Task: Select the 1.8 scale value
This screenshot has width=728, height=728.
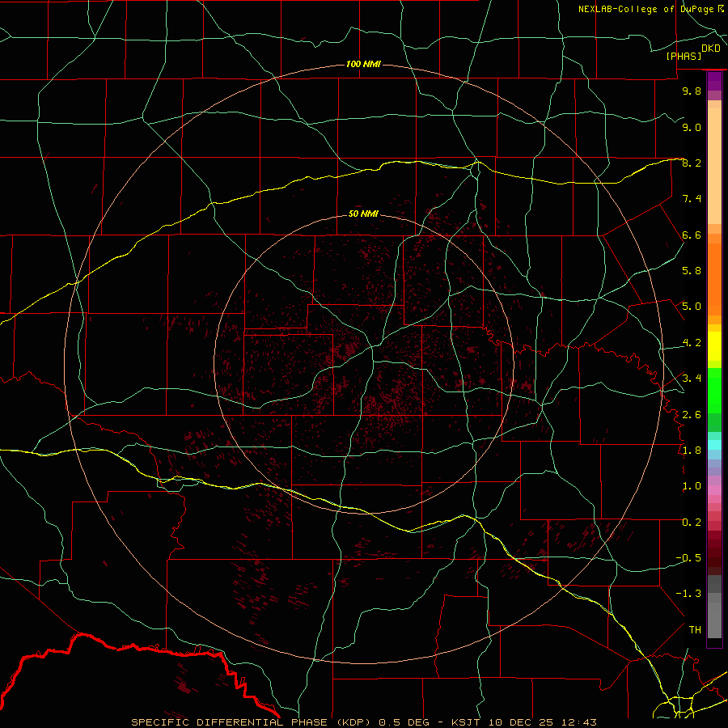Action: [692, 451]
